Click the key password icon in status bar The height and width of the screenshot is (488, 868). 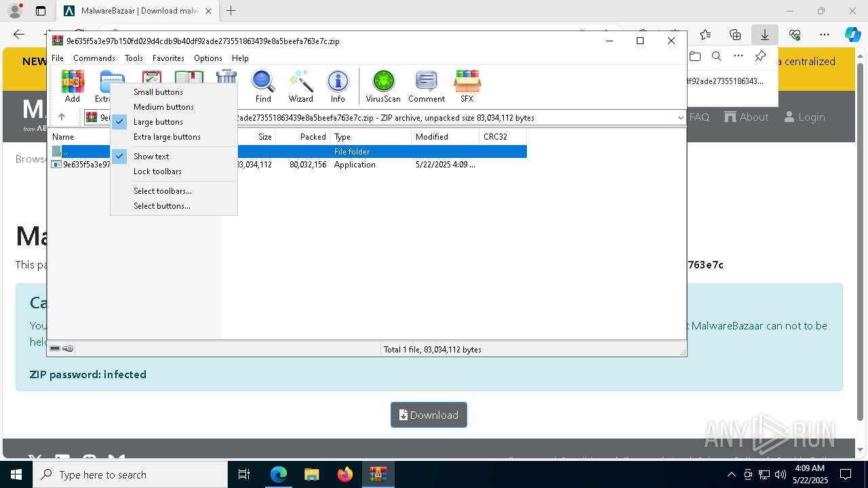click(x=68, y=348)
